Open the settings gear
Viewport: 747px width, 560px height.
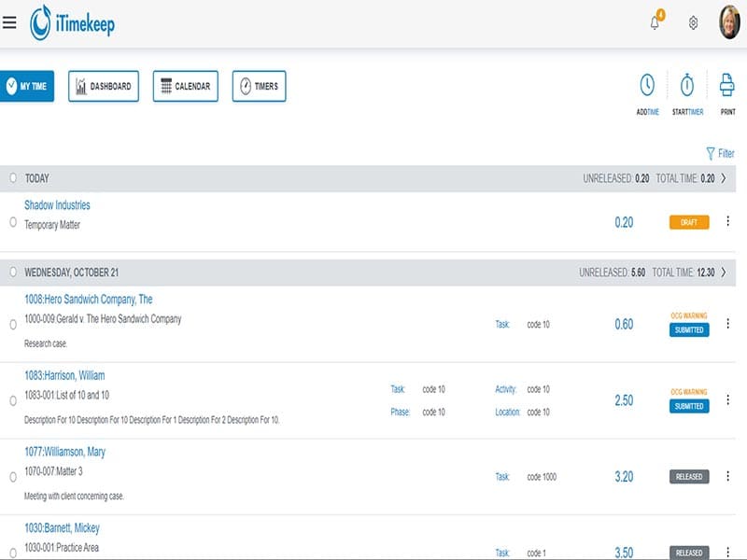(693, 23)
